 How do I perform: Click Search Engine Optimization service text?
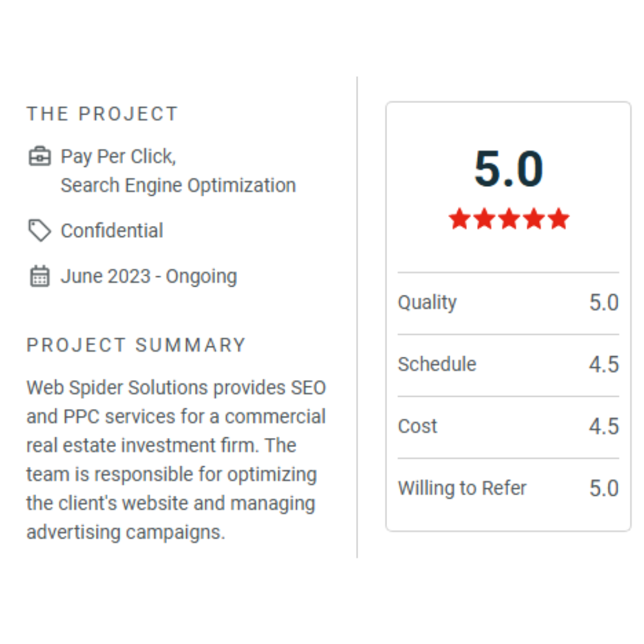178,185
